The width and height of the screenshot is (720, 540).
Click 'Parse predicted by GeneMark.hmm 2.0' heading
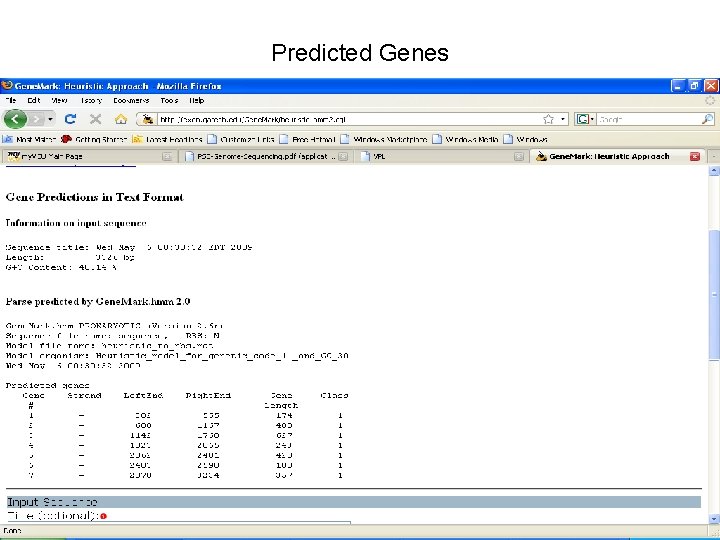coord(98,302)
